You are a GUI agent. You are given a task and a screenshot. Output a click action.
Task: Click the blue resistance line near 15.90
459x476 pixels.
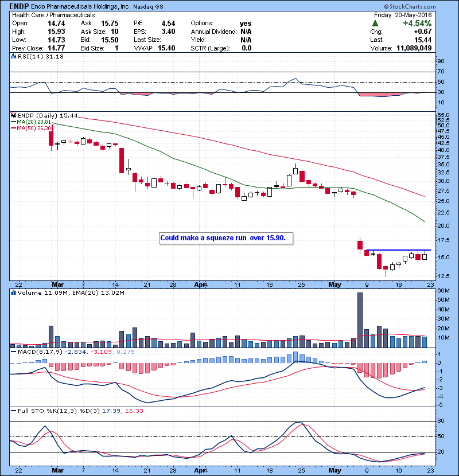tap(399, 250)
